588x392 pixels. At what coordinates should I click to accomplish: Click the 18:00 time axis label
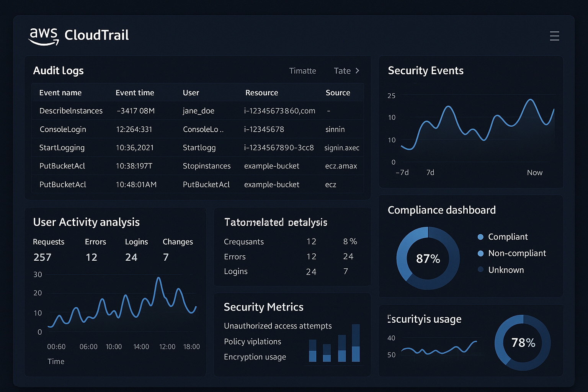191,347
